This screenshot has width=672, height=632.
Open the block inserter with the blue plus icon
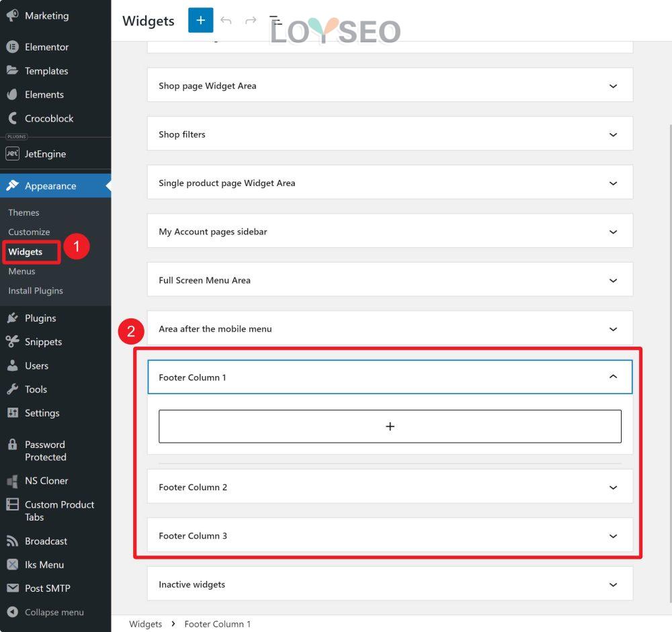[x=200, y=20]
